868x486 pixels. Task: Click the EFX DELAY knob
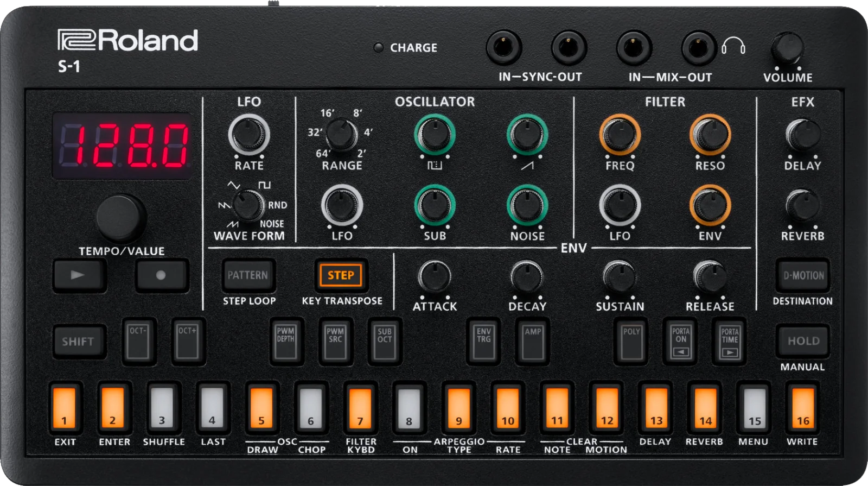click(802, 135)
